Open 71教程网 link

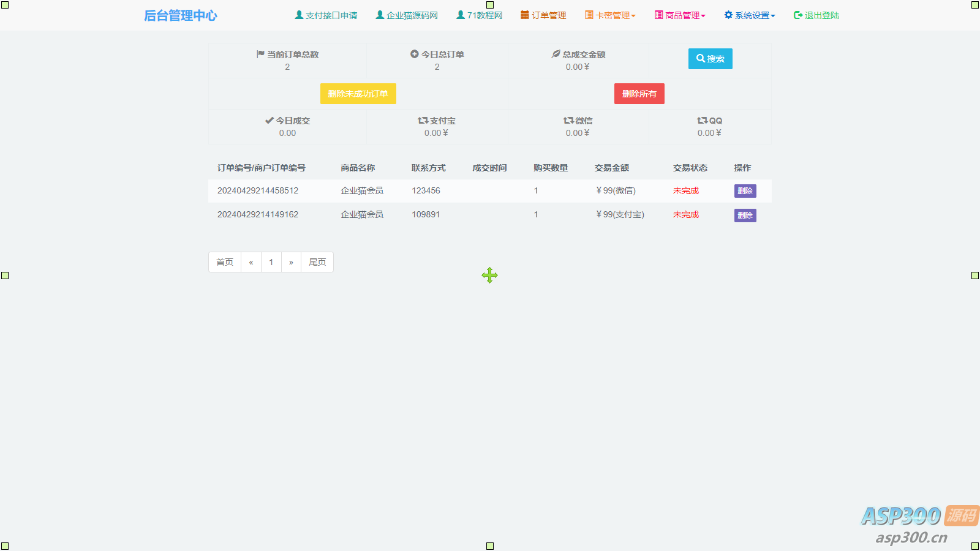(x=484, y=15)
